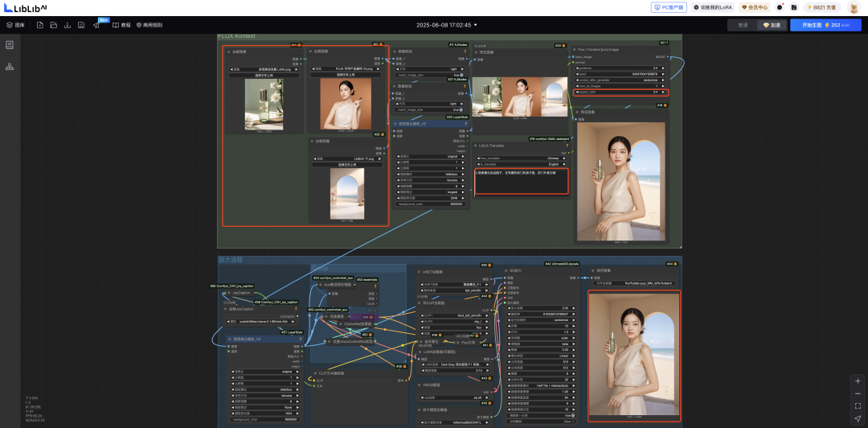
Task: Click the save disk icon
Action: pos(81,25)
